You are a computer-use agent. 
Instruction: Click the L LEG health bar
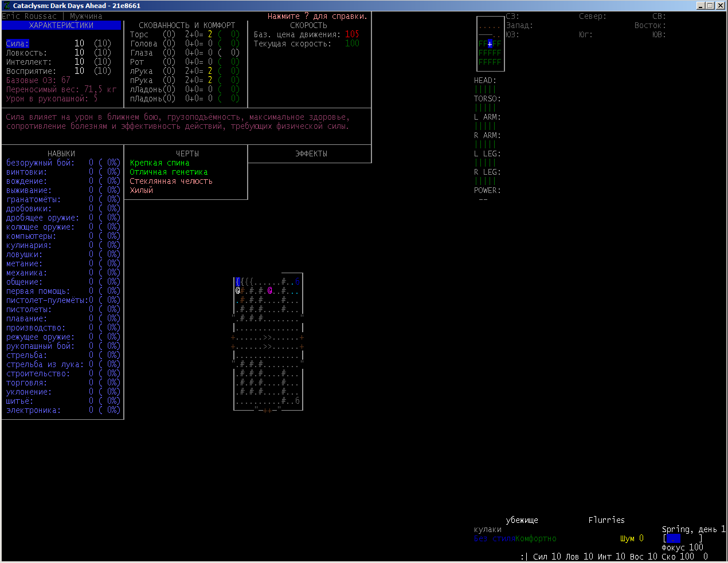pos(486,163)
